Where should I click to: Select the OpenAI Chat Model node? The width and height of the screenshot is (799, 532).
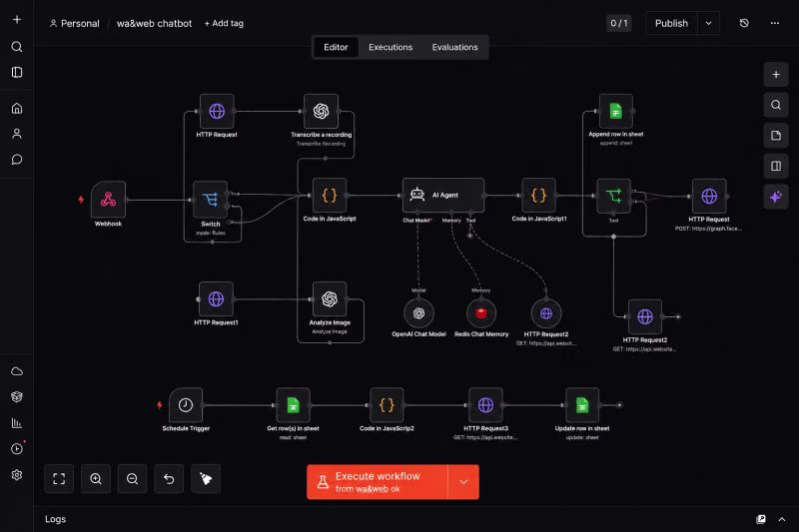click(418, 313)
